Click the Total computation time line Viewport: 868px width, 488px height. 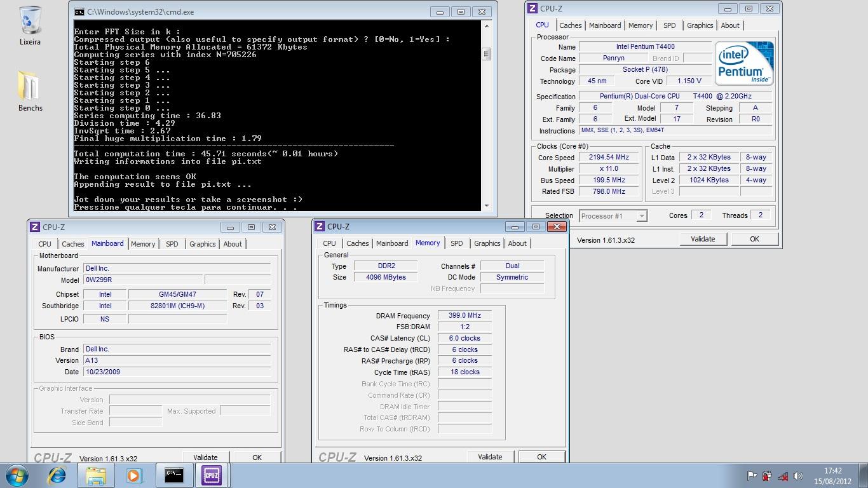(x=206, y=154)
